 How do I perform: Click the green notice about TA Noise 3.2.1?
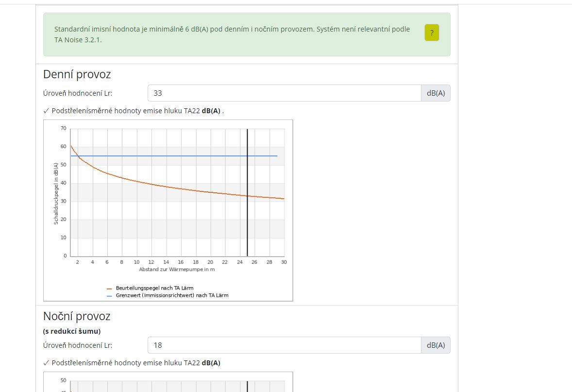tap(233, 34)
